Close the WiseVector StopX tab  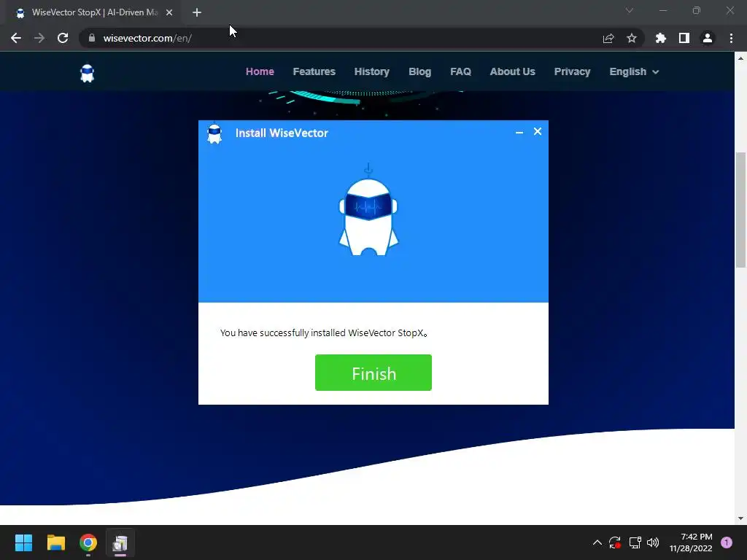(169, 13)
